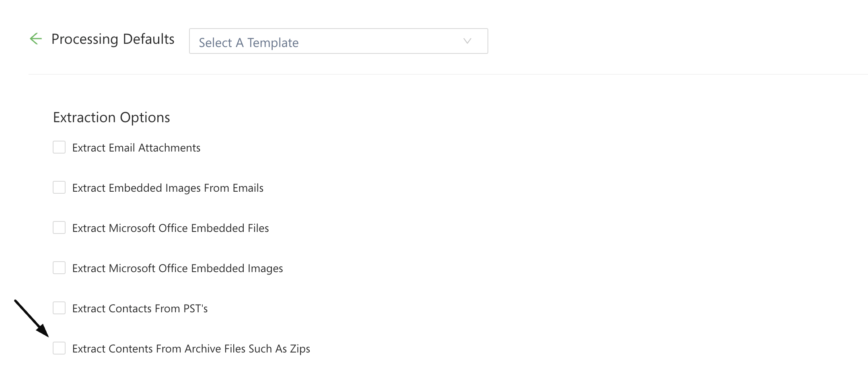Click the Extract Email Attachments label text

(x=136, y=148)
